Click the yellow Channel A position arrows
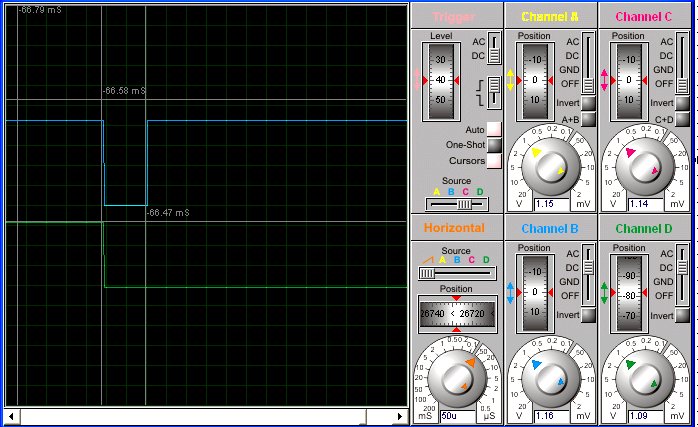 (510, 80)
